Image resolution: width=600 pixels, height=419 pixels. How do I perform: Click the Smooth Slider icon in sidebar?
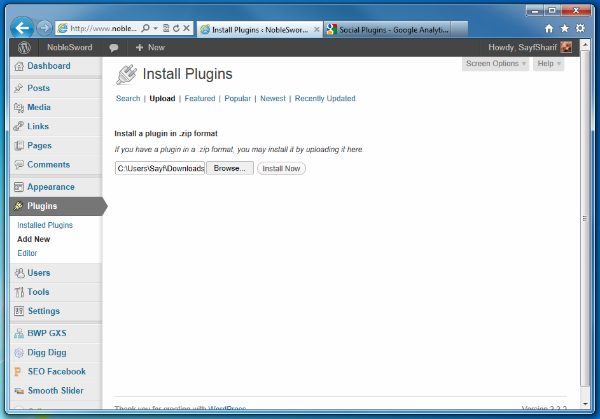19,391
